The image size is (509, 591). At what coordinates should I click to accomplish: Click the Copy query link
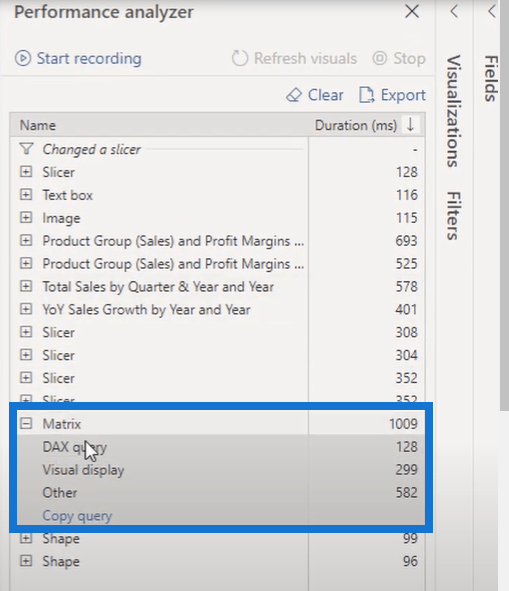pyautogui.click(x=77, y=516)
